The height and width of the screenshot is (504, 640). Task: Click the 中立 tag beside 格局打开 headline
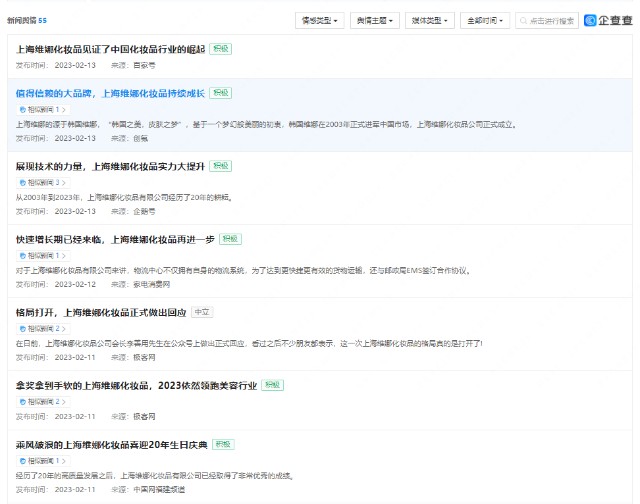[x=201, y=312]
